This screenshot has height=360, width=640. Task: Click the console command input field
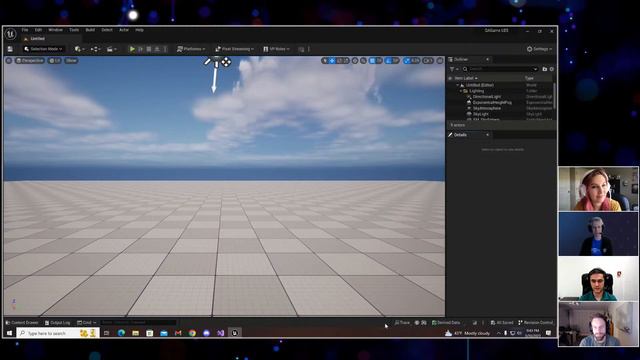pos(138,322)
